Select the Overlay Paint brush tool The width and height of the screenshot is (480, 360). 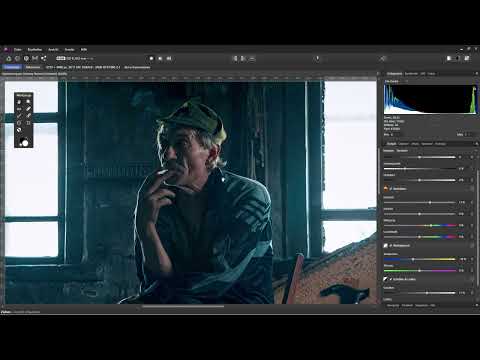tap(19, 116)
